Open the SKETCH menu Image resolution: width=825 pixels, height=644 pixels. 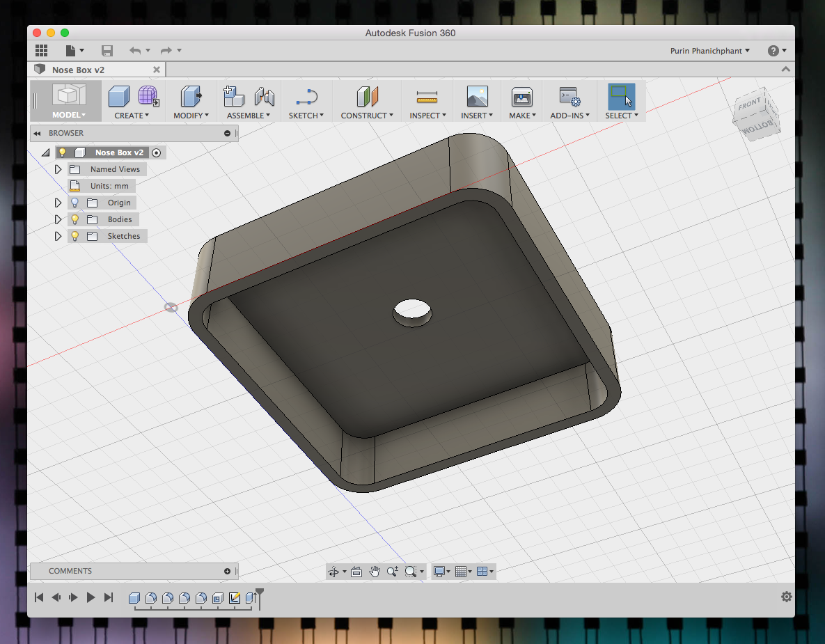306,116
